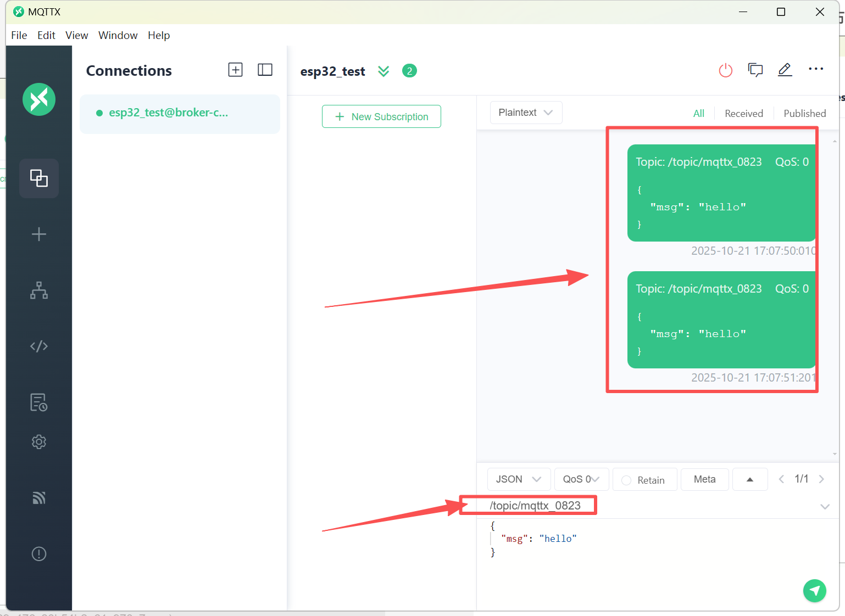The width and height of the screenshot is (845, 616).
Task: Send the message with green paper plane button
Action: point(815,591)
